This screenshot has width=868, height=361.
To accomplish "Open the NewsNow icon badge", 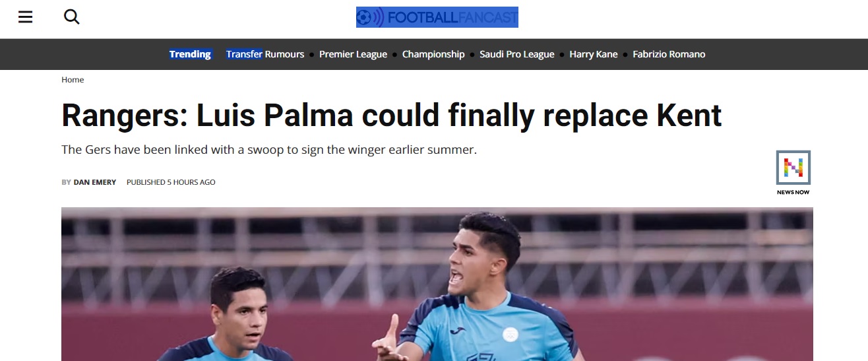I will [x=793, y=168].
